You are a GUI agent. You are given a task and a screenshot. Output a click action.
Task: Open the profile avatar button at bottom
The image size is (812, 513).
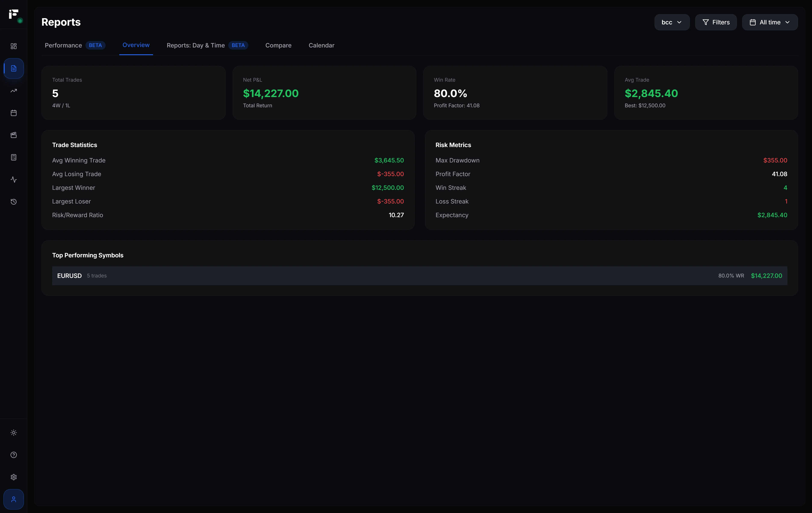(x=13, y=499)
